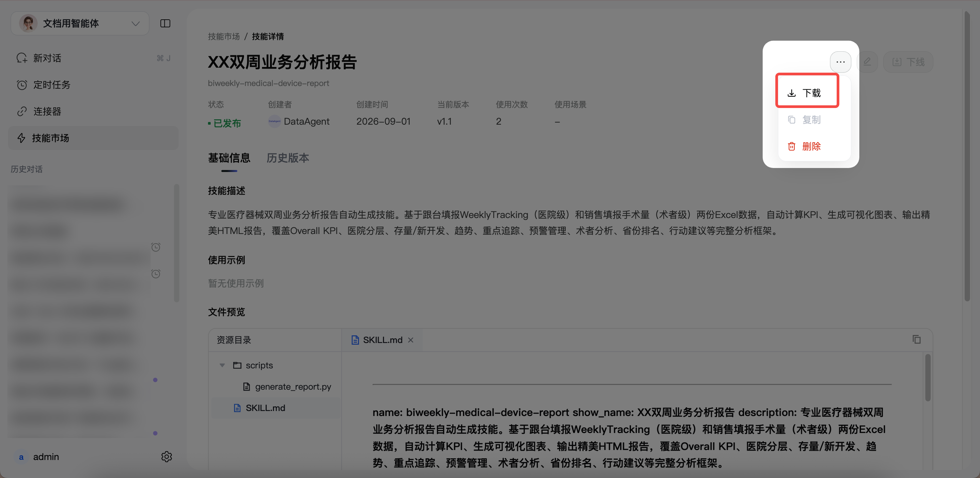
Task: Click the 技能市场 breadcrumb link
Action: point(224,37)
